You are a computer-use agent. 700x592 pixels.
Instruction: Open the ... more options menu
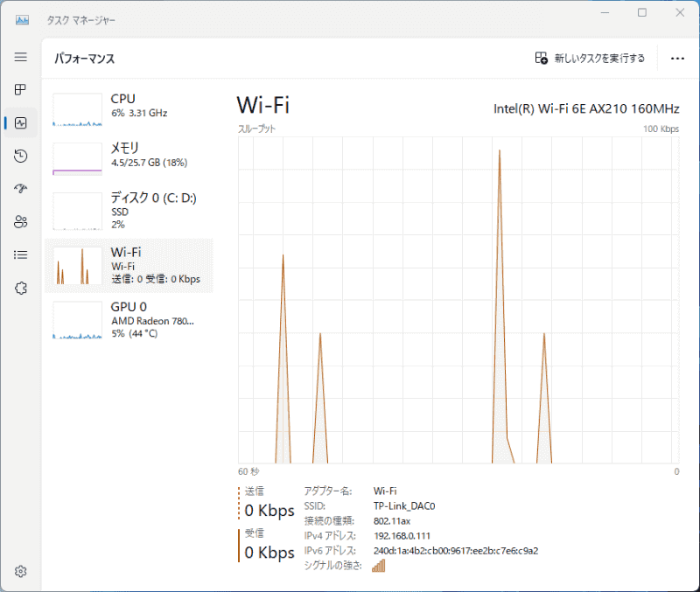pyautogui.click(x=677, y=58)
